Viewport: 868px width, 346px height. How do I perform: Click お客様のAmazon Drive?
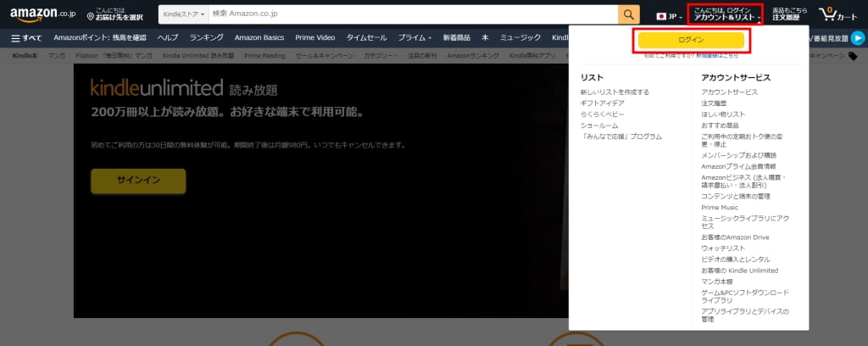(x=735, y=237)
